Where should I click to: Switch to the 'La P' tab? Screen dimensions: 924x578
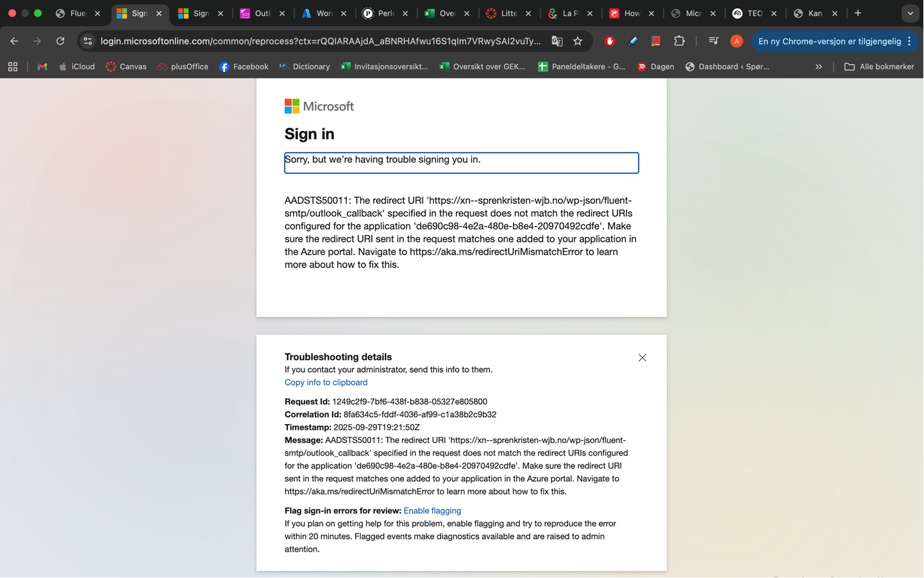(x=571, y=13)
